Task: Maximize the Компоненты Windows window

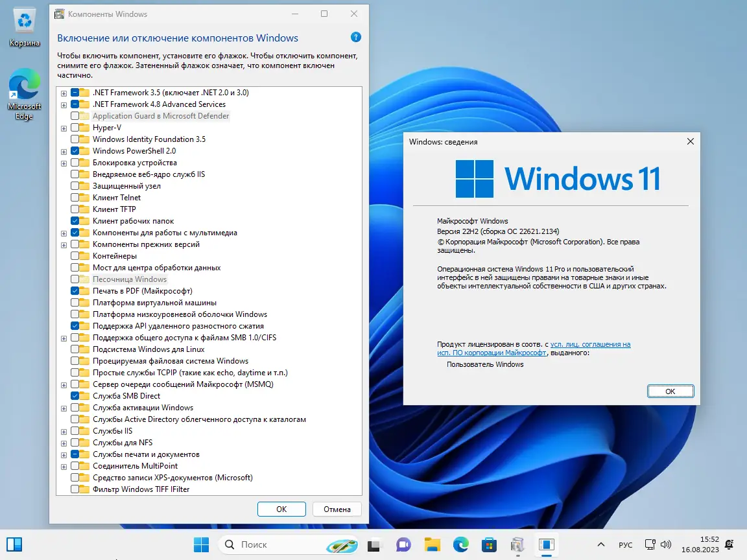Action: coord(324,14)
